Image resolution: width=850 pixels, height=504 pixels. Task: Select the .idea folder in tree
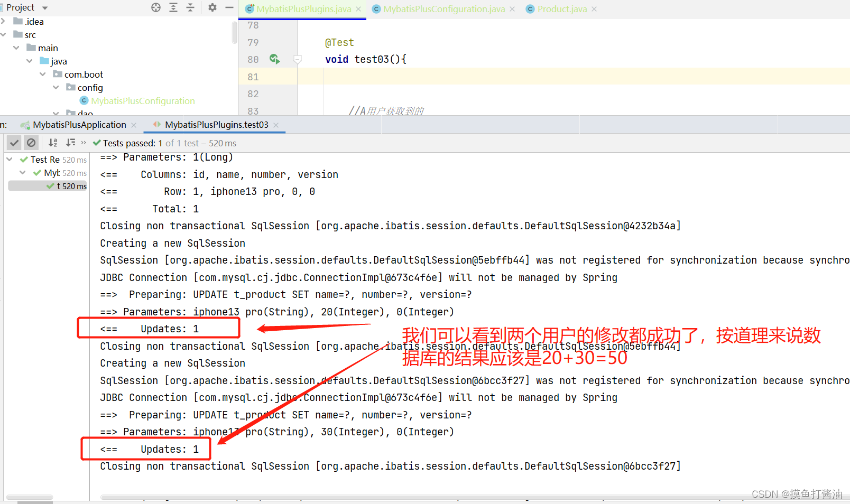click(x=29, y=22)
